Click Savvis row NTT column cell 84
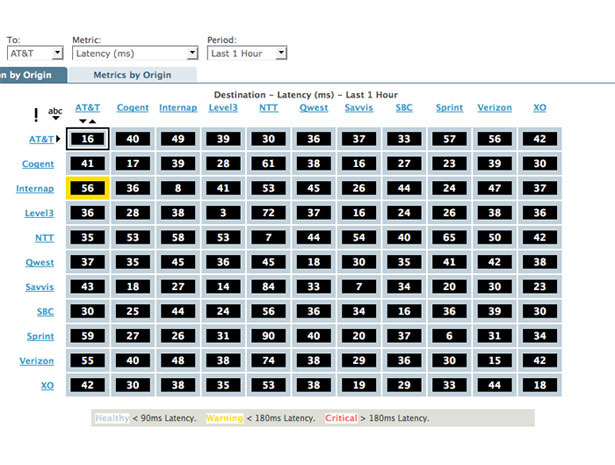This screenshot has height=465, width=615. [269, 287]
